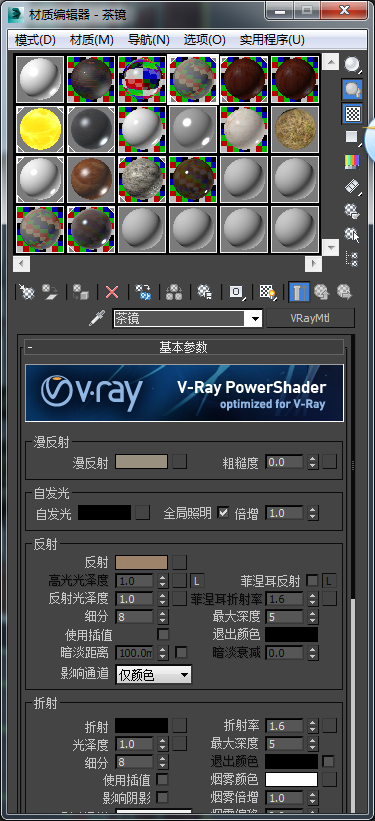Pick material with the eyedropper icon
The height and width of the screenshot is (821, 375).
[96, 318]
